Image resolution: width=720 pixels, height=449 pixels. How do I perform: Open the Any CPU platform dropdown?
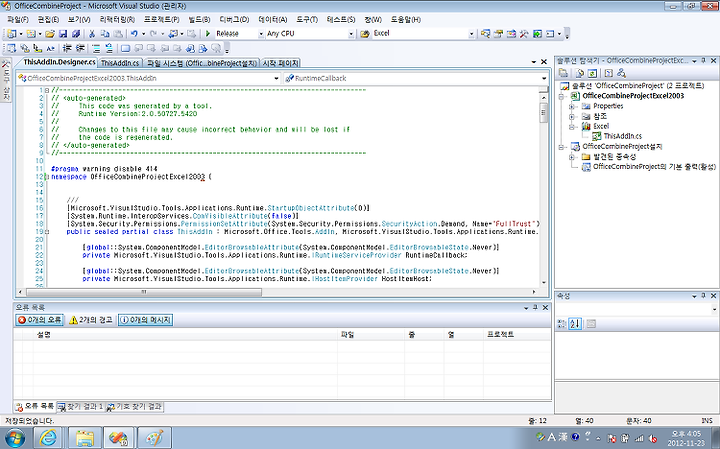[x=351, y=34]
